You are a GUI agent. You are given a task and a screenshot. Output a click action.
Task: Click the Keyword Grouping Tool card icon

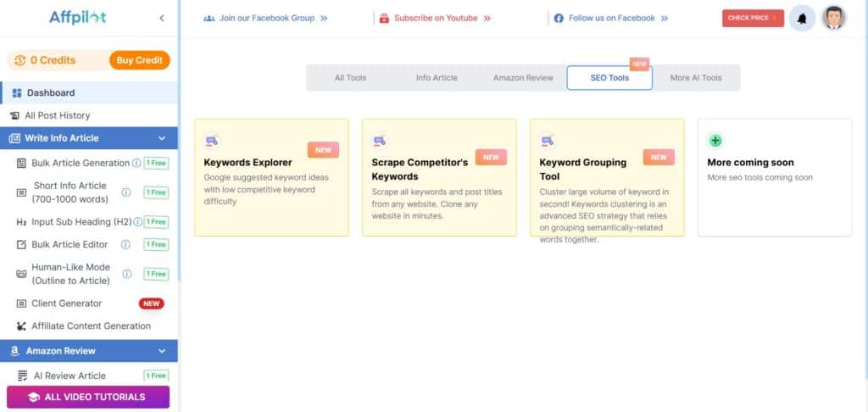point(547,142)
